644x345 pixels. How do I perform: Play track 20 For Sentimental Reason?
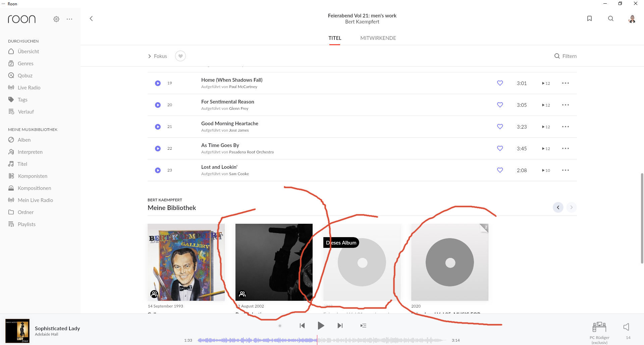pyautogui.click(x=158, y=105)
